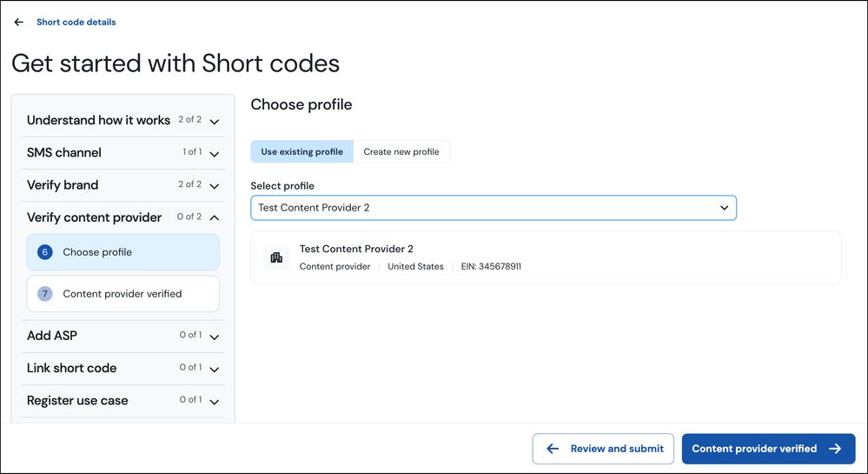Expand the Add ASP section chevron
The width and height of the screenshot is (868, 474).
(215, 337)
